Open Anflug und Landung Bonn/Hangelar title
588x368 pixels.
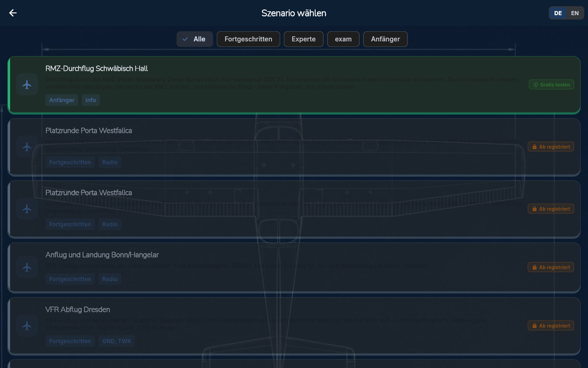coord(102,255)
